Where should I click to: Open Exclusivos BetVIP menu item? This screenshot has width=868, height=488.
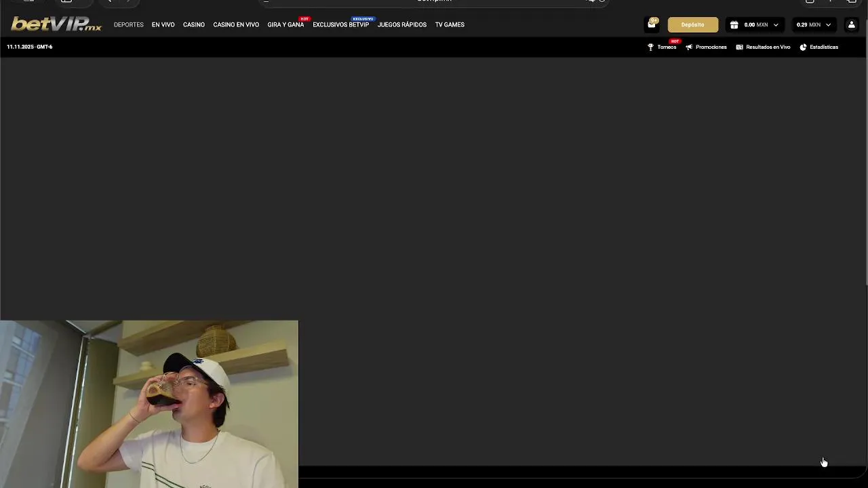coord(340,25)
